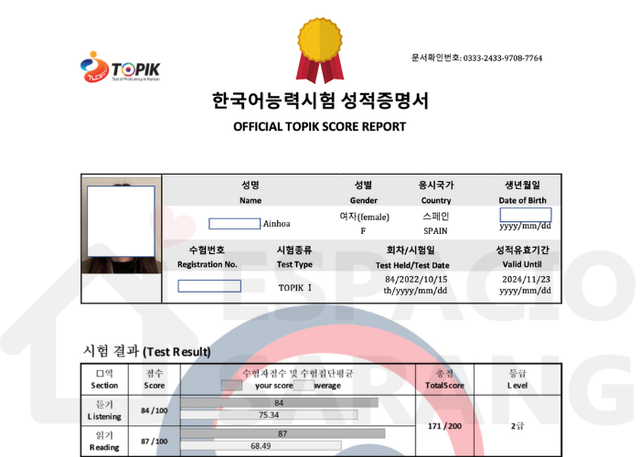Click the Test Type header
Viewport: 640px width, 457px height.
click(294, 264)
